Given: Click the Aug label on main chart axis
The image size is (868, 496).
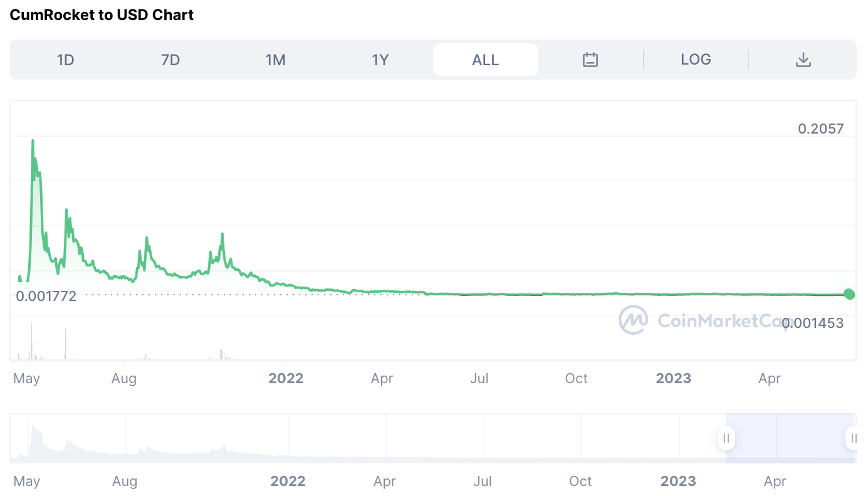Looking at the screenshot, I should 124,379.
